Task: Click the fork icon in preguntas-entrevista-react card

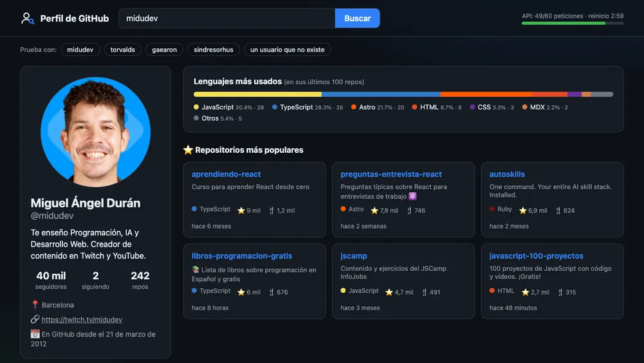Action: (409, 210)
